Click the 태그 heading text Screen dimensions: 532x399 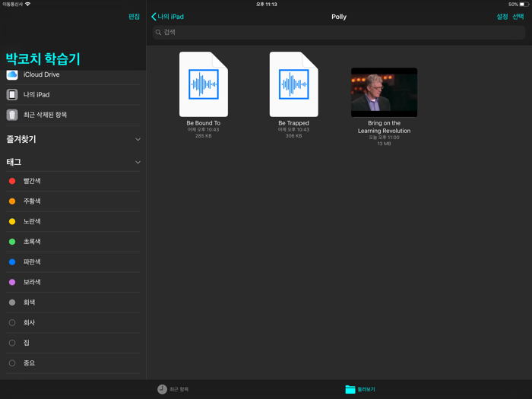point(14,163)
